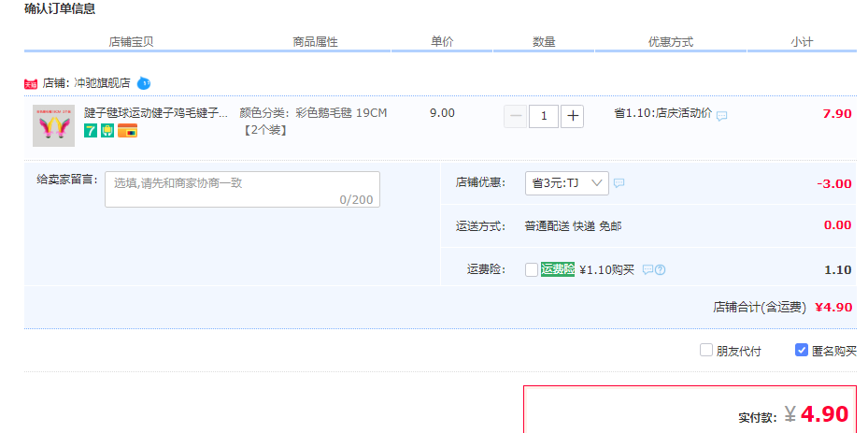Screen dimensions: 868x433
Task: Click the 运送方式 label
Action: tap(480, 226)
